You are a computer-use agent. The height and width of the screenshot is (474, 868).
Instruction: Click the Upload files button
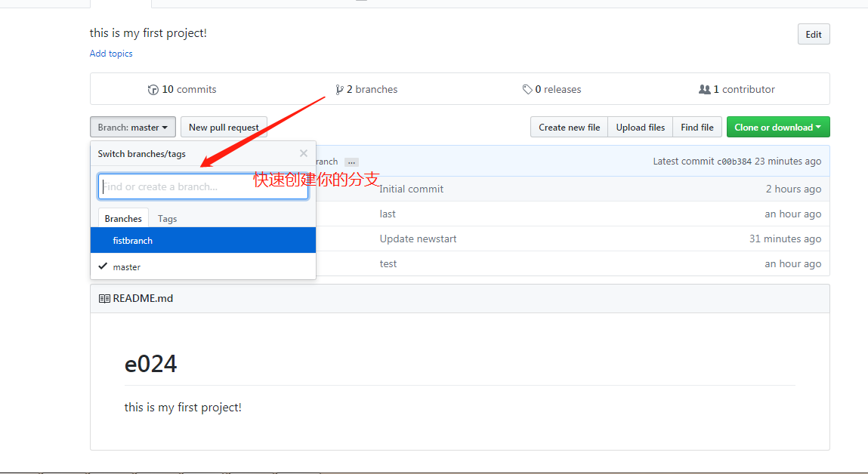[641, 128]
